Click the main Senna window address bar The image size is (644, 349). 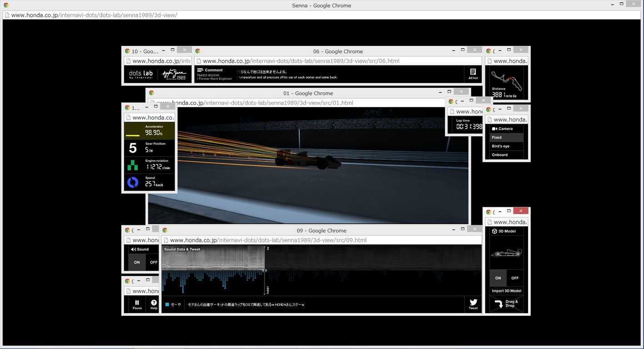click(322, 15)
